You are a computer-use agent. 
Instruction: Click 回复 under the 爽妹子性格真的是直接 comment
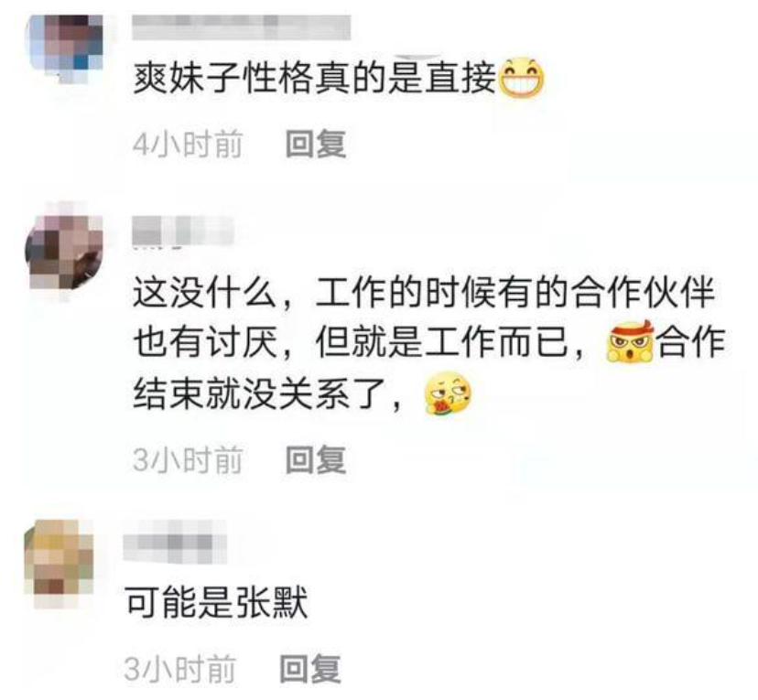click(316, 144)
